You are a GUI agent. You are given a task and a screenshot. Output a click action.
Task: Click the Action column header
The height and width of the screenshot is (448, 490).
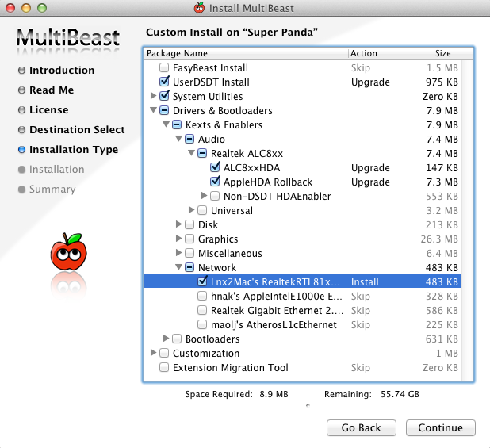pos(378,53)
